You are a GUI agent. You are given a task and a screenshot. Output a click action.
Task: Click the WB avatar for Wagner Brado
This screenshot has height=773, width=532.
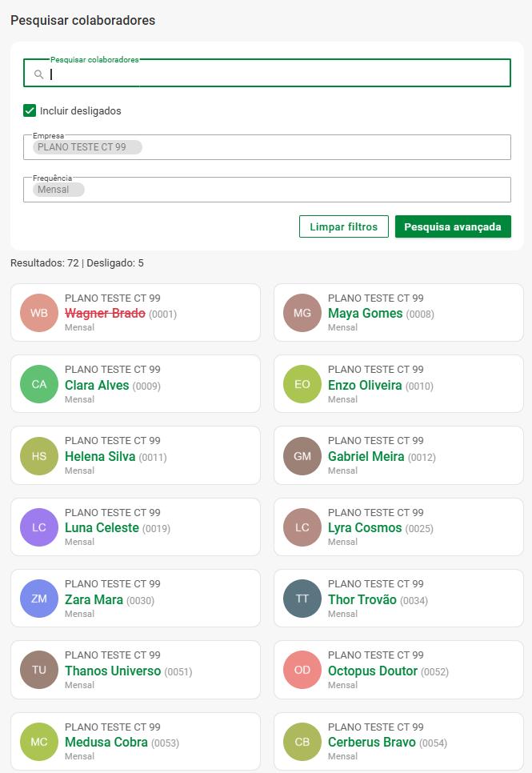[x=39, y=313]
